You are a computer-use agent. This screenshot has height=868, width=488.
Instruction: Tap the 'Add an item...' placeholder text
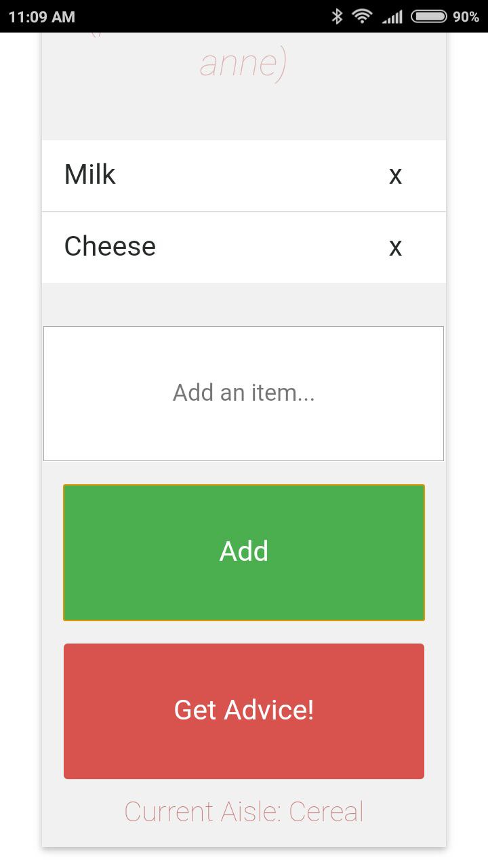244,393
